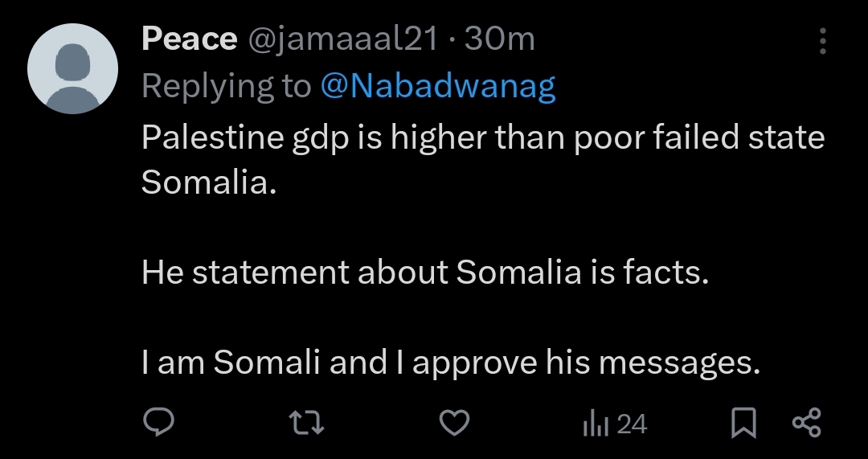Image resolution: width=868 pixels, height=459 pixels.
Task: Open view analytics bar chart icon
Action: [x=593, y=424]
